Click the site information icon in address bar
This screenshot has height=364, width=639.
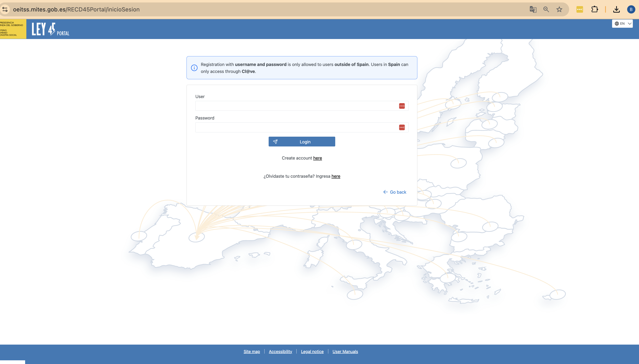[x=5, y=10]
